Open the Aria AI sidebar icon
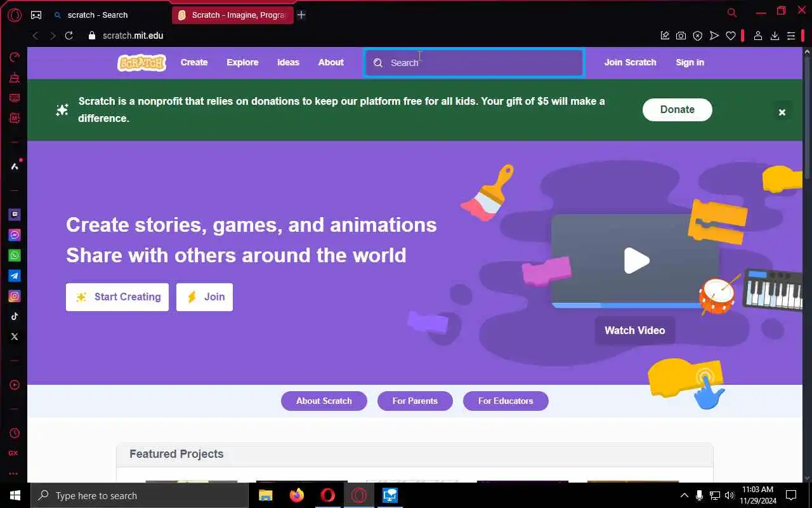This screenshot has width=812, height=508. [x=15, y=166]
